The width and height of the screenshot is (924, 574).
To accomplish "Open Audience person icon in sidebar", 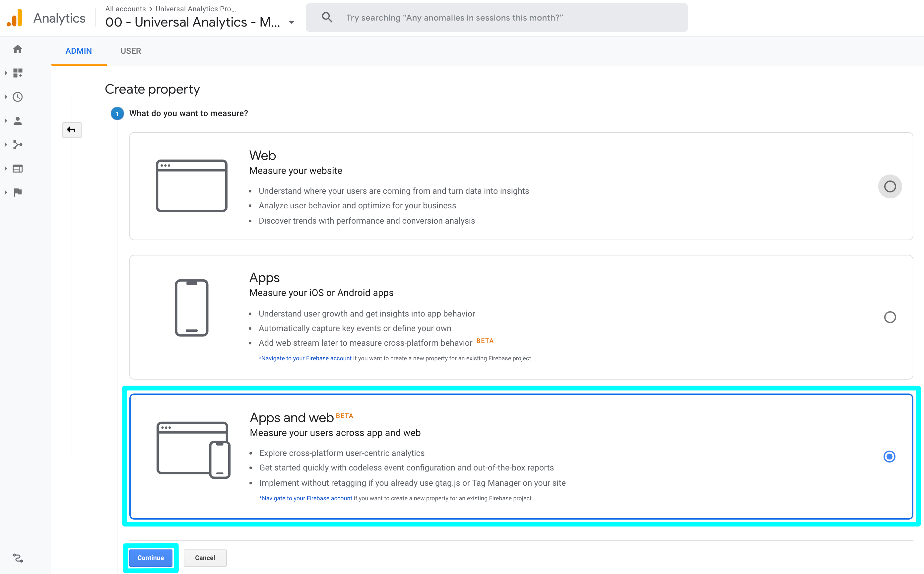I will 18,121.
